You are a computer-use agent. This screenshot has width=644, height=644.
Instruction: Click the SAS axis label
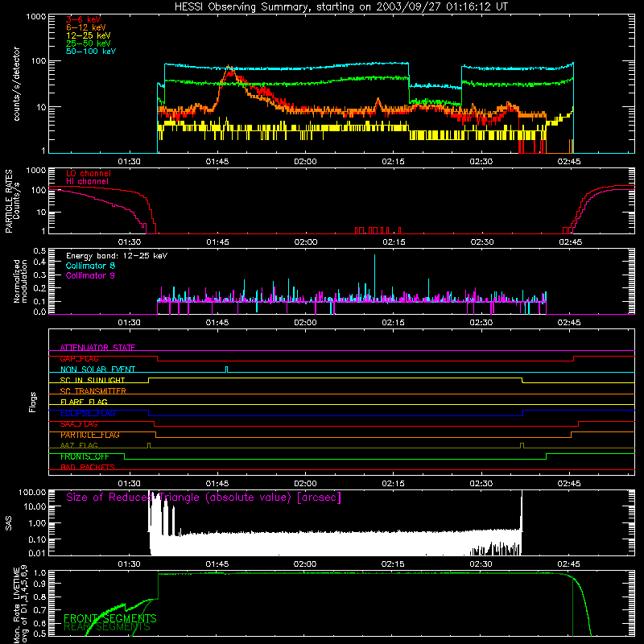(9, 522)
